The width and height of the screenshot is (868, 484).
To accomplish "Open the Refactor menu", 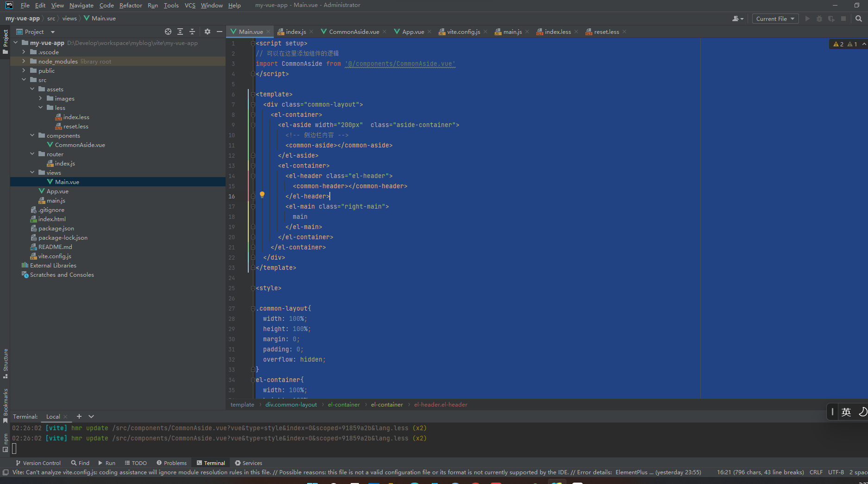I will pyautogui.click(x=131, y=5).
